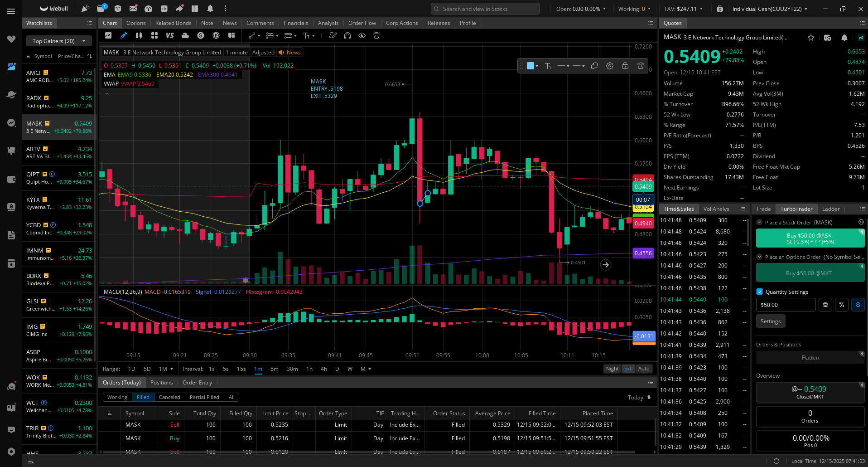The height and width of the screenshot is (467, 868).
Task: Collapse the Place a Stock Order section
Action: click(x=760, y=222)
